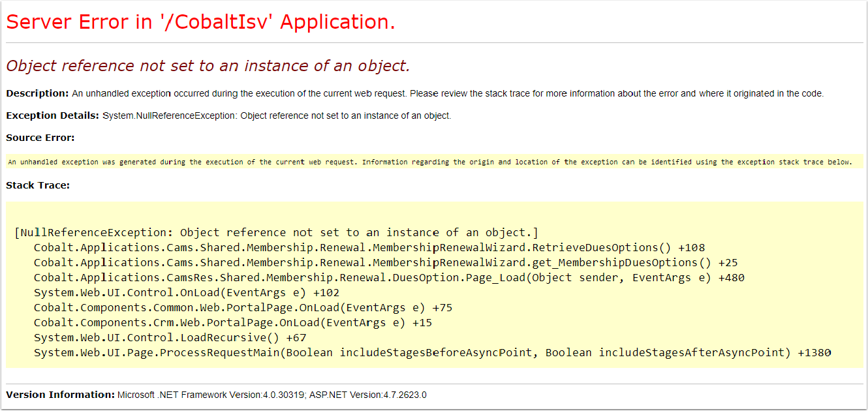Select the bold 'Description:' label
The height and width of the screenshot is (411, 868).
[x=36, y=93]
